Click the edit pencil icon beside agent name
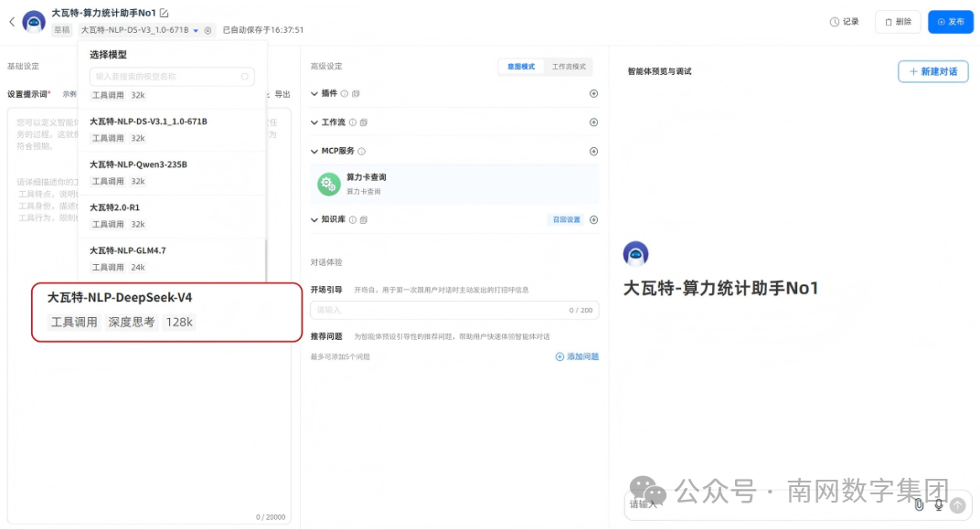 pos(164,13)
